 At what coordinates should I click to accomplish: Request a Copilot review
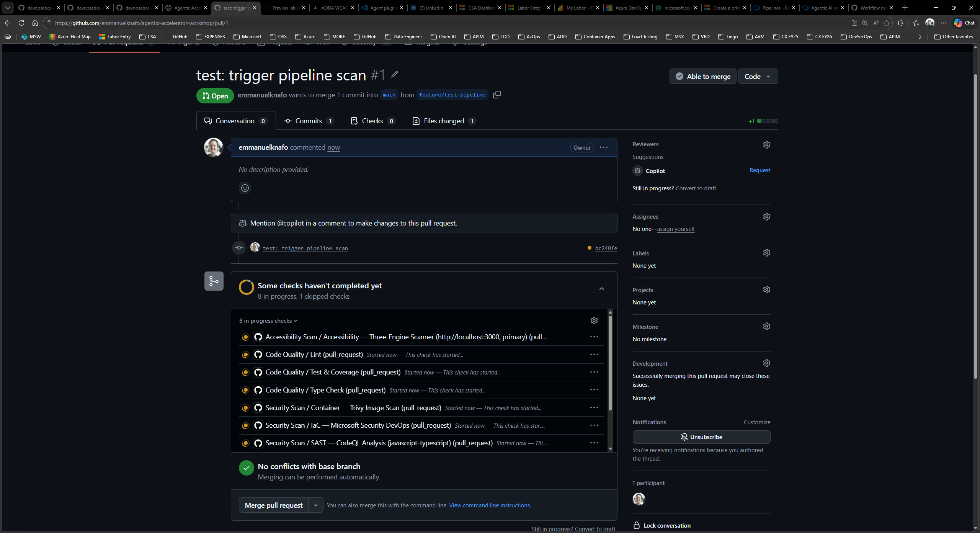tap(759, 170)
